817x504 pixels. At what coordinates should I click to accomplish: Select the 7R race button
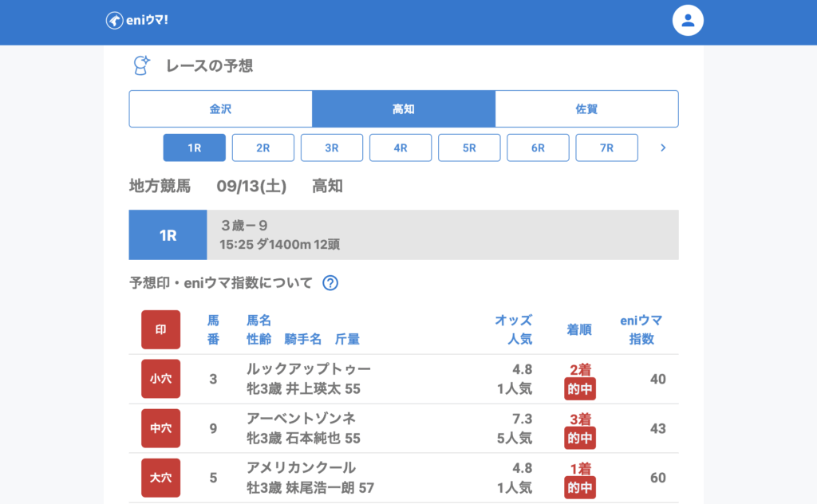pyautogui.click(x=606, y=148)
